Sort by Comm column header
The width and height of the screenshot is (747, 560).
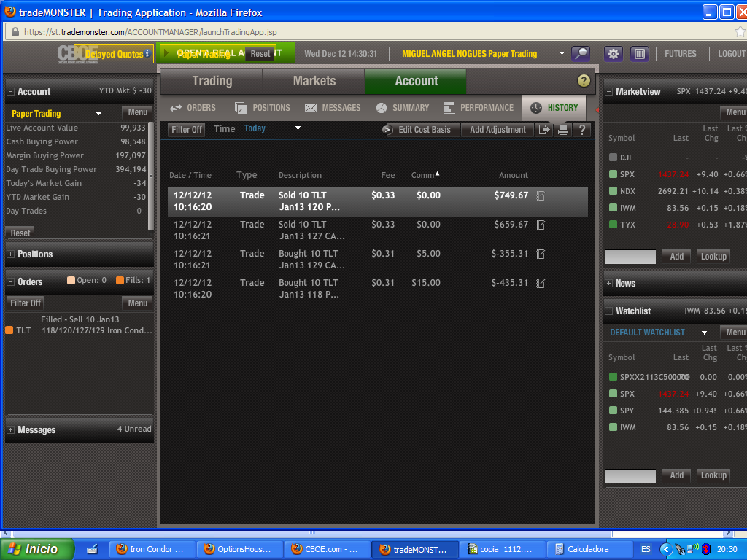tap(425, 175)
